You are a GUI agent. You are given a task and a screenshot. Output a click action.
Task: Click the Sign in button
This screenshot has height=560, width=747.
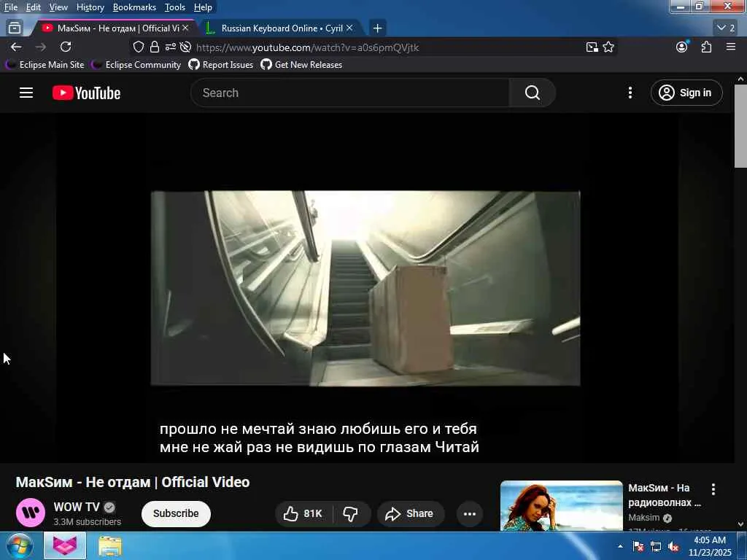point(686,93)
